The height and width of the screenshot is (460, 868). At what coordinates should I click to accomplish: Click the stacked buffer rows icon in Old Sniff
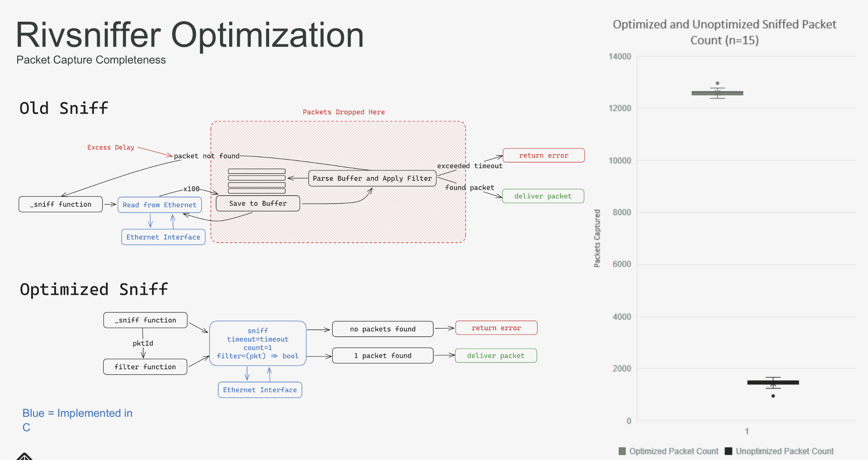tap(256, 181)
